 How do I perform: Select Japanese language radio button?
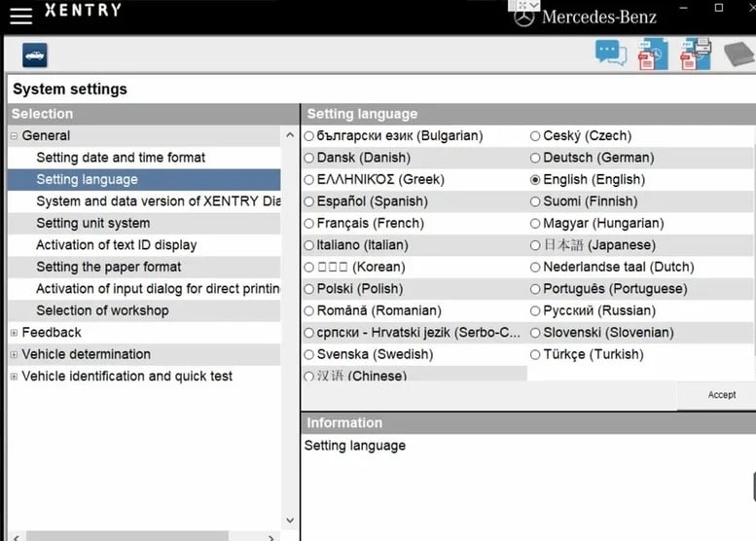click(x=535, y=245)
